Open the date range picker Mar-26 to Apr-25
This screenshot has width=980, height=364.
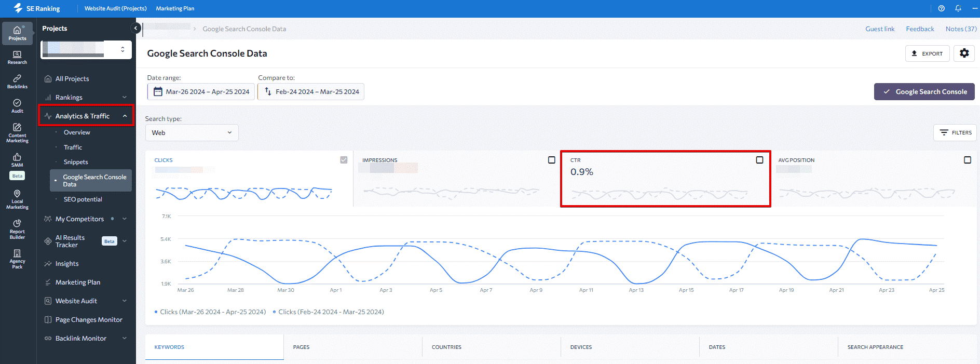point(201,91)
